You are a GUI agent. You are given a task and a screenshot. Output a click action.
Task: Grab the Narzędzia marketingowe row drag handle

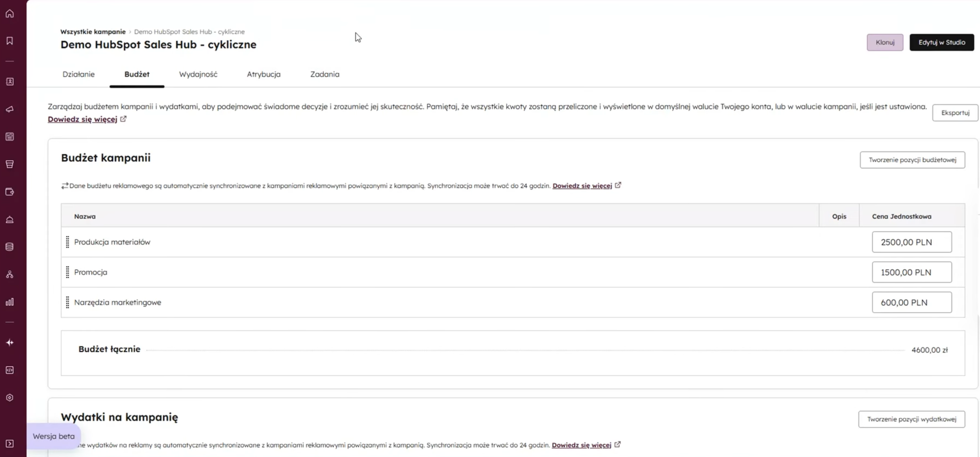68,302
